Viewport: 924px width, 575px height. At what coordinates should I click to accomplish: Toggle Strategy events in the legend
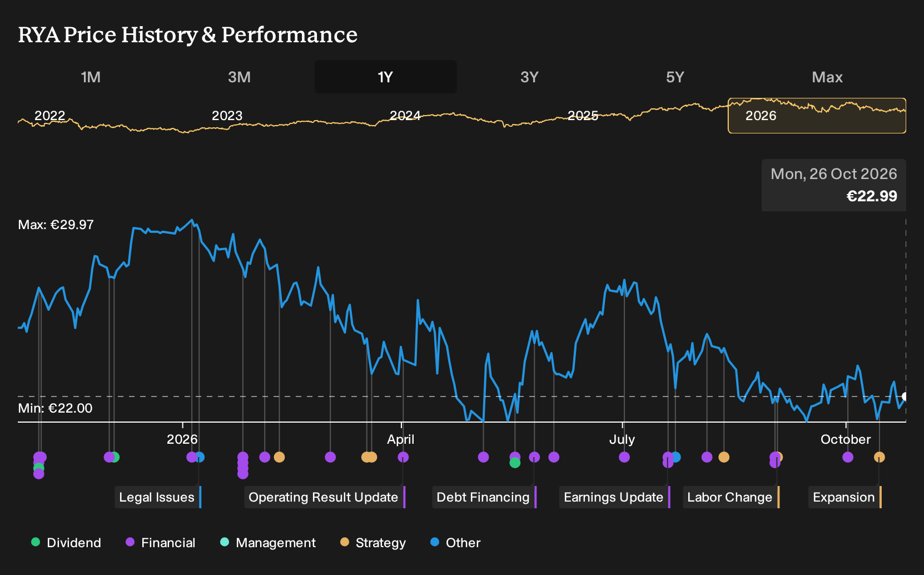point(373,543)
